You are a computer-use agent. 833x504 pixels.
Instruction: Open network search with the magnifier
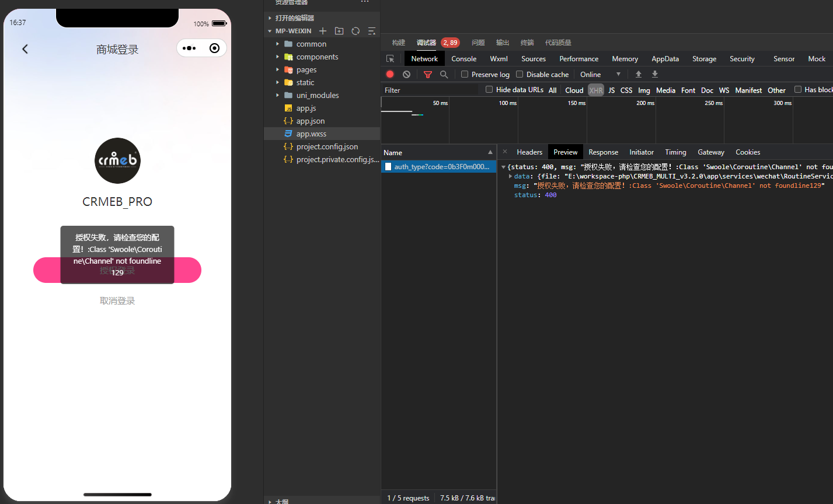click(x=444, y=75)
